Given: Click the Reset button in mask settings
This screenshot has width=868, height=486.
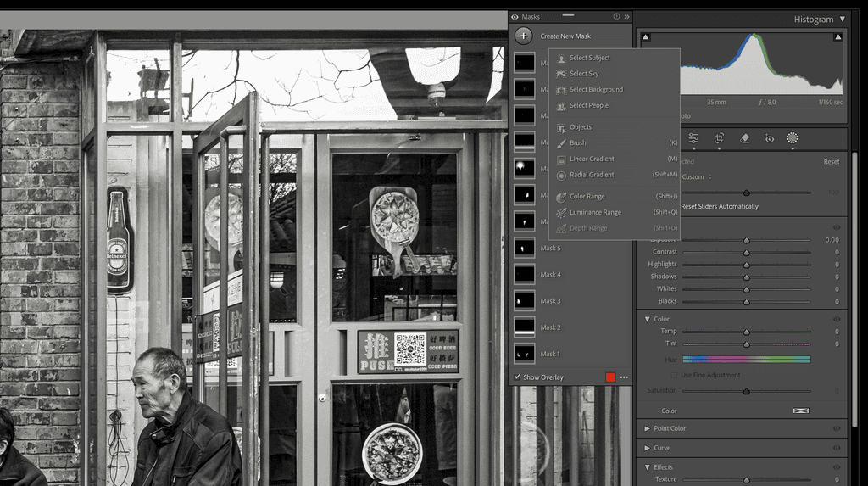Looking at the screenshot, I should [831, 162].
